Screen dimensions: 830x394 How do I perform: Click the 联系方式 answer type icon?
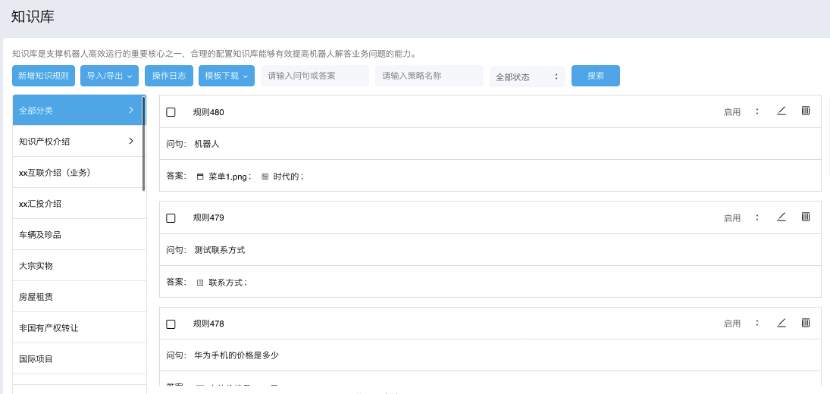[200, 283]
